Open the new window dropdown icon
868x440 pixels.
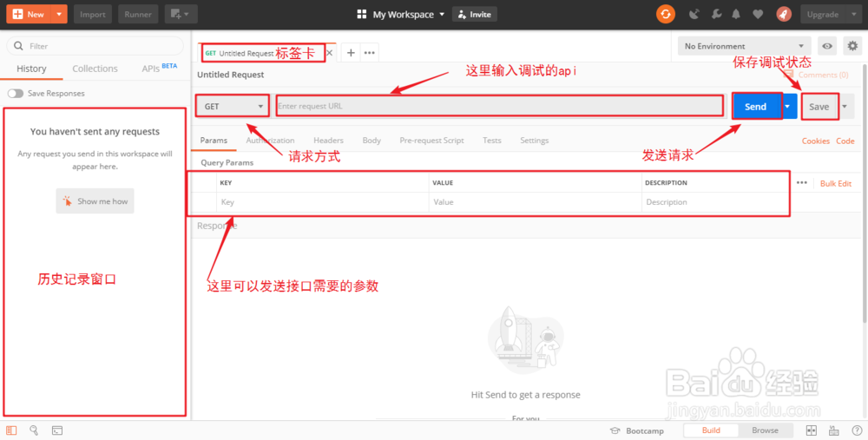pyautogui.click(x=181, y=15)
